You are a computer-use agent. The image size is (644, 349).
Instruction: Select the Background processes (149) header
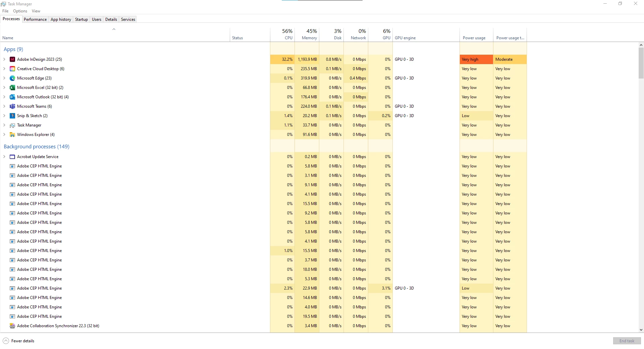pyautogui.click(x=37, y=147)
